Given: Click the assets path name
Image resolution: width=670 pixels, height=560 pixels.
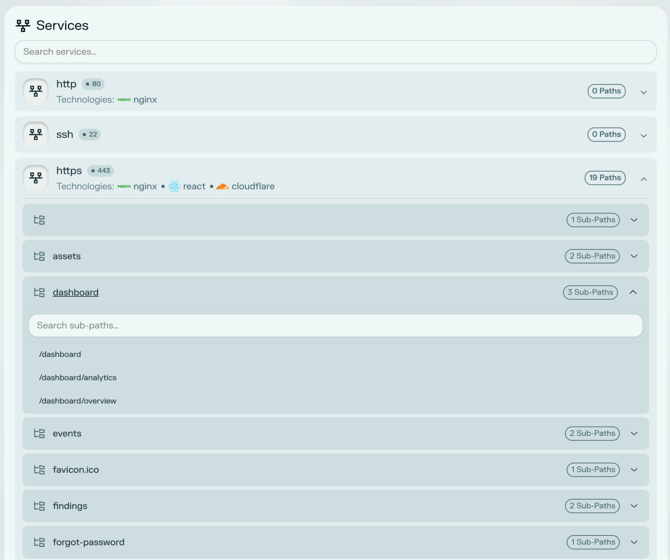Looking at the screenshot, I should [x=67, y=256].
